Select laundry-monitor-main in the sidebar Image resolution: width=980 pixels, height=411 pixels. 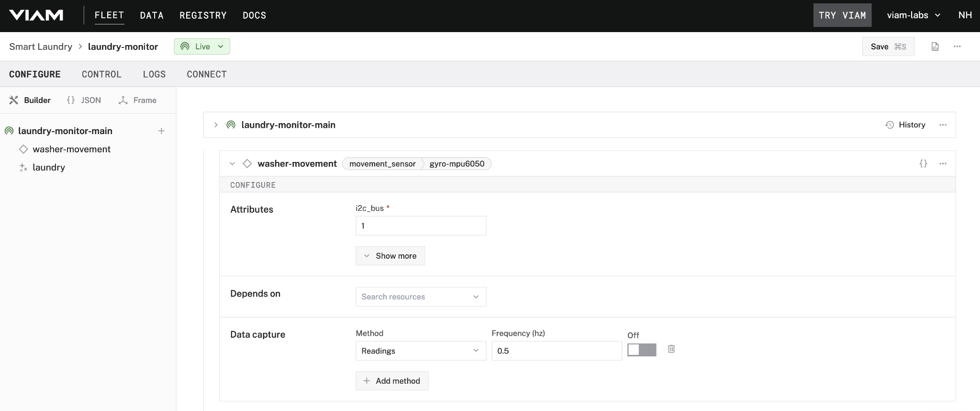[65, 131]
